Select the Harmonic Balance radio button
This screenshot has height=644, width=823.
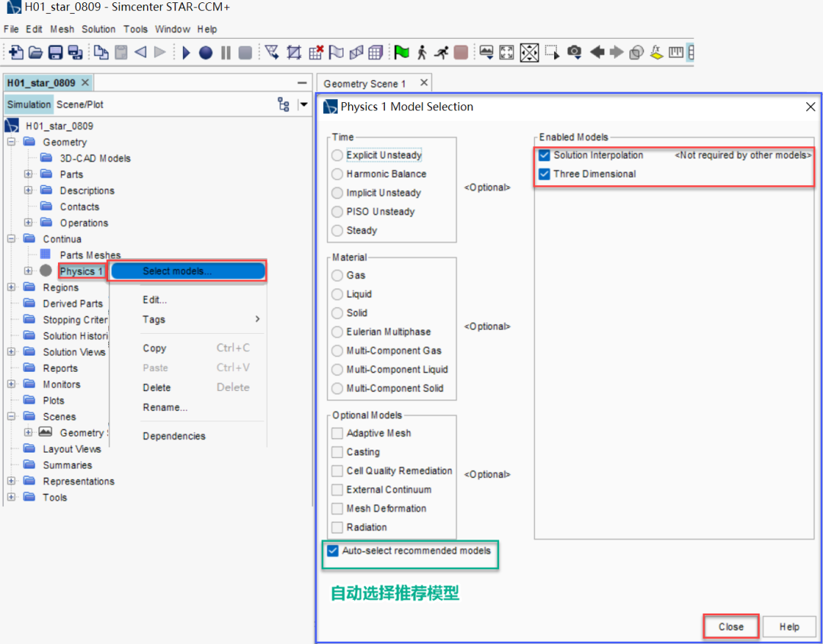pyautogui.click(x=337, y=175)
